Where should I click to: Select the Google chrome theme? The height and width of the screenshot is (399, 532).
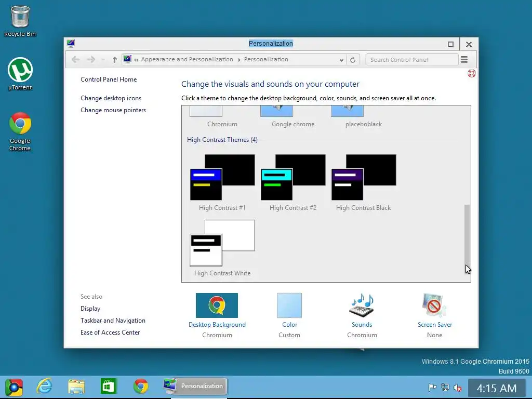pos(293,117)
